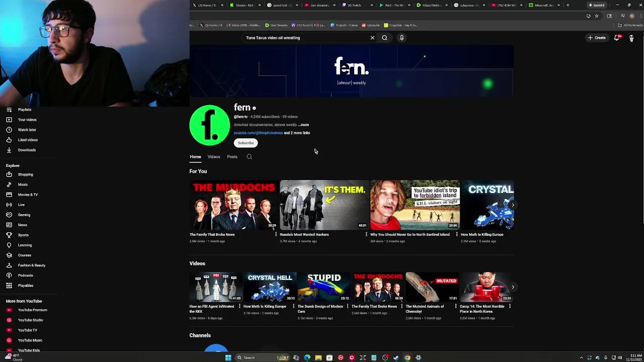The width and height of the screenshot is (644, 362).
Task: Switch to the speed test browser tab
Action: point(283,5)
